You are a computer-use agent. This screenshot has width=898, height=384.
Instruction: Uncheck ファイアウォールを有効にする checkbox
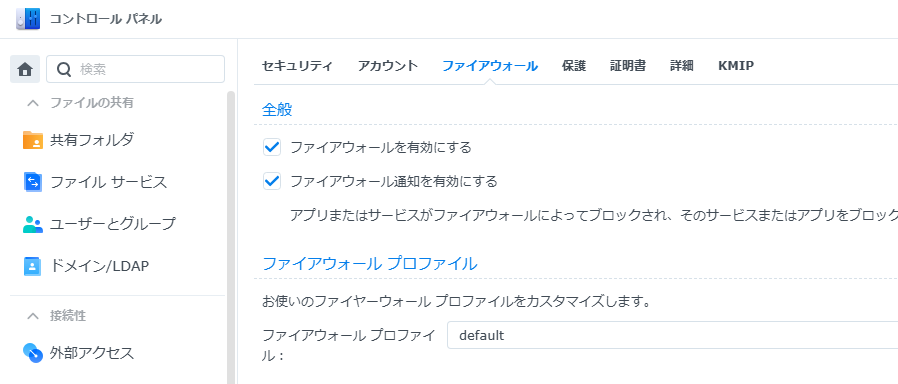pos(271,148)
